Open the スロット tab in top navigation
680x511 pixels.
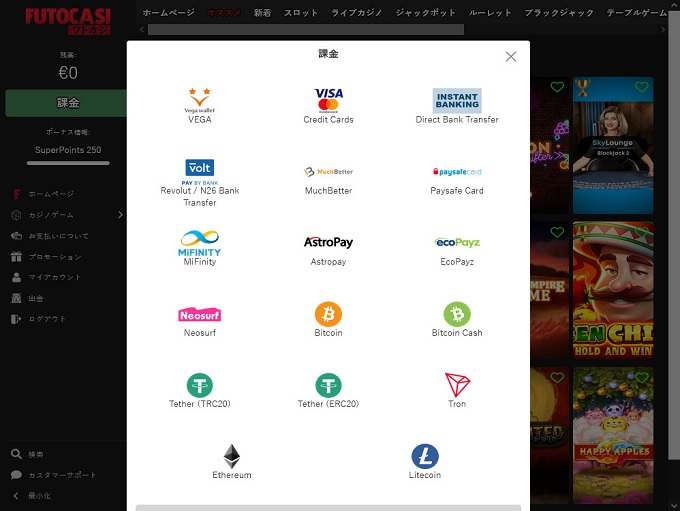pos(301,13)
